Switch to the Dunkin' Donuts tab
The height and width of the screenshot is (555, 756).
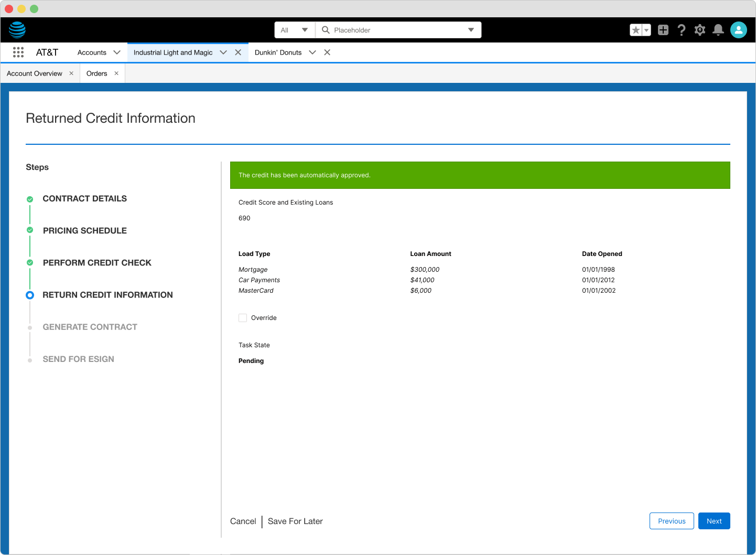(x=278, y=52)
